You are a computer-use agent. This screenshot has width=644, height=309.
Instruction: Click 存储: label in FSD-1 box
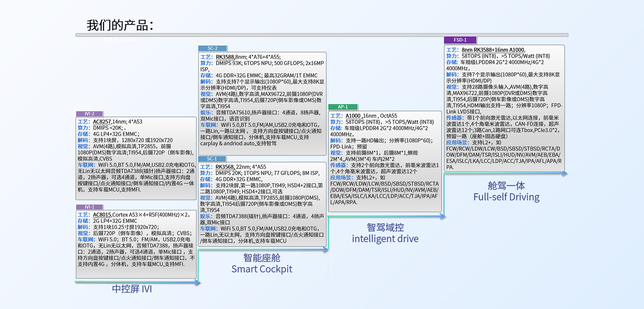[452, 62]
